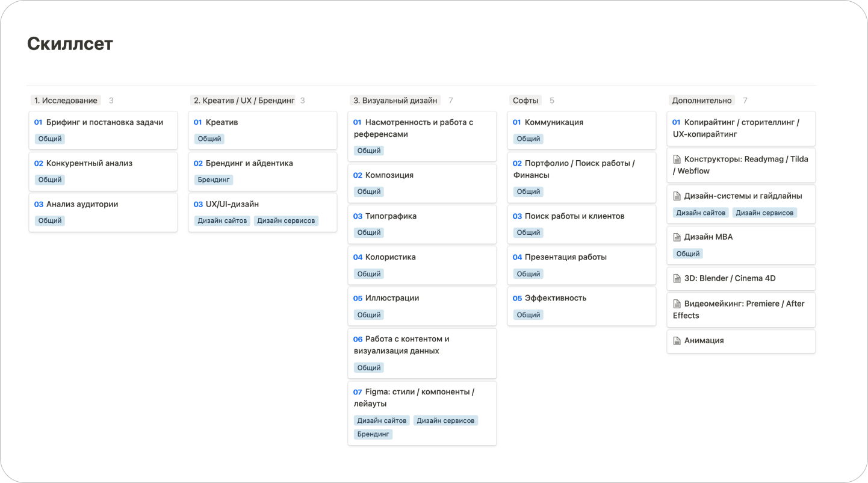868x483 pixels.
Task: Open the Figma: стили / компоненты card
Action: 422,413
